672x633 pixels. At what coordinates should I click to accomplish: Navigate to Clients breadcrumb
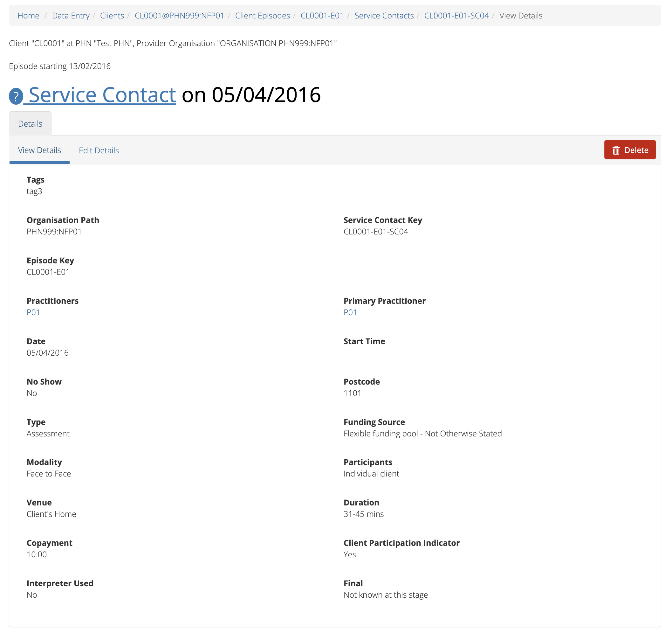pos(112,16)
